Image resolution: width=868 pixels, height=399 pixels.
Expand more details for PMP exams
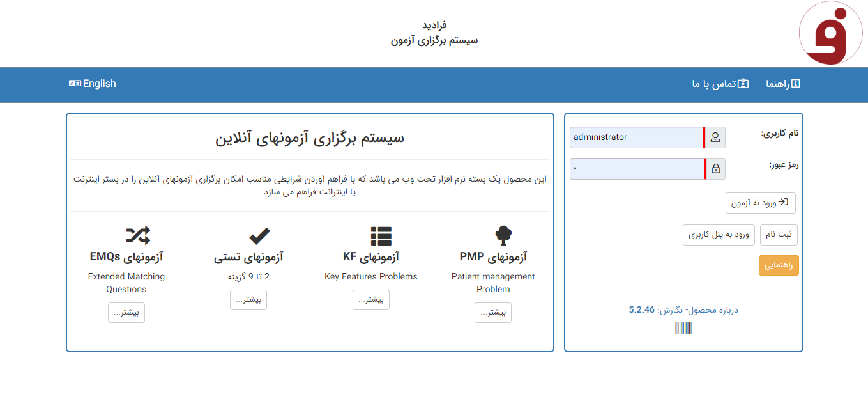[x=492, y=313]
